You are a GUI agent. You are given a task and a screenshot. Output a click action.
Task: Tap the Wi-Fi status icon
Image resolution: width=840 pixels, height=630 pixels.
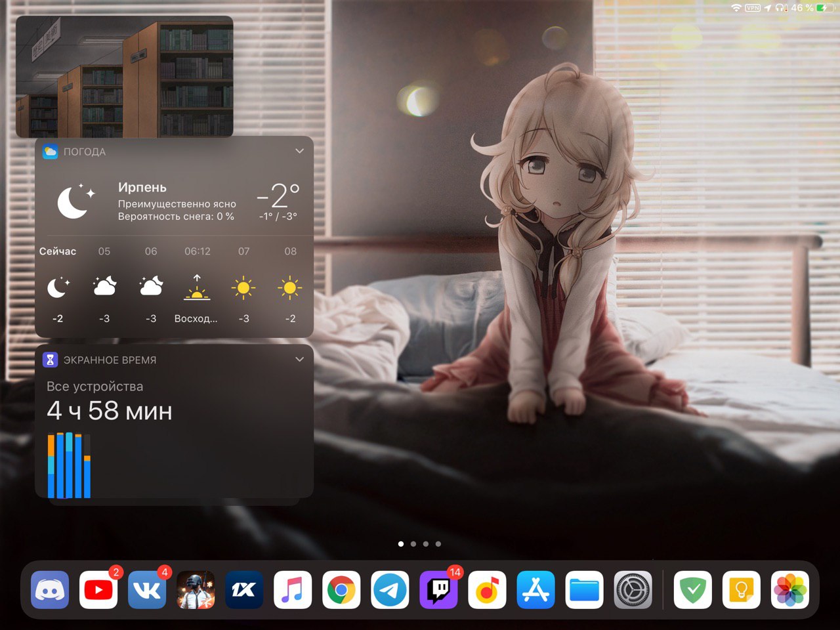(x=736, y=8)
